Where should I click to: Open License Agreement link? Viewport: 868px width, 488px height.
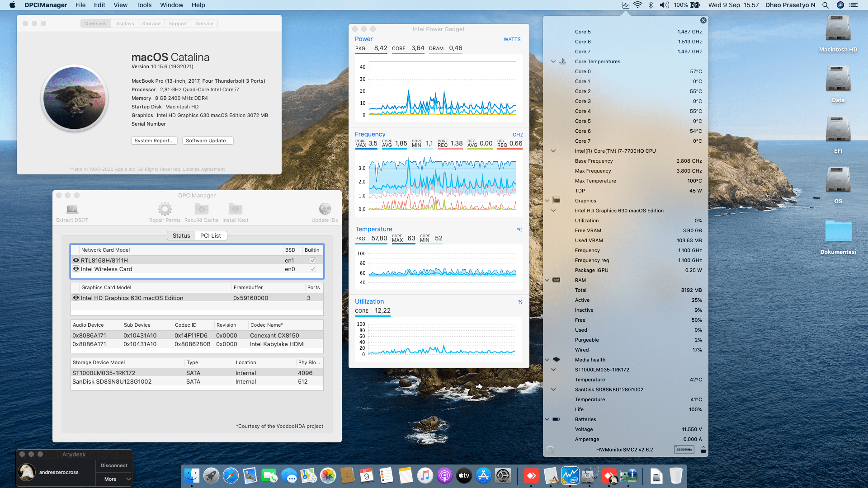[x=204, y=169]
